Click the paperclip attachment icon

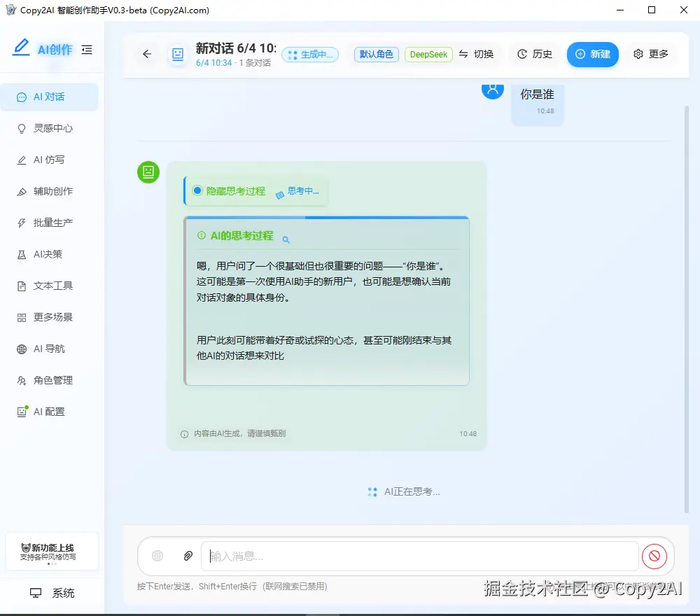click(188, 555)
